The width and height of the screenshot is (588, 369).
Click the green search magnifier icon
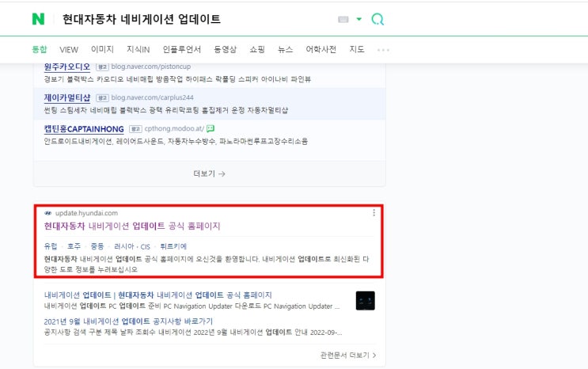tap(377, 19)
